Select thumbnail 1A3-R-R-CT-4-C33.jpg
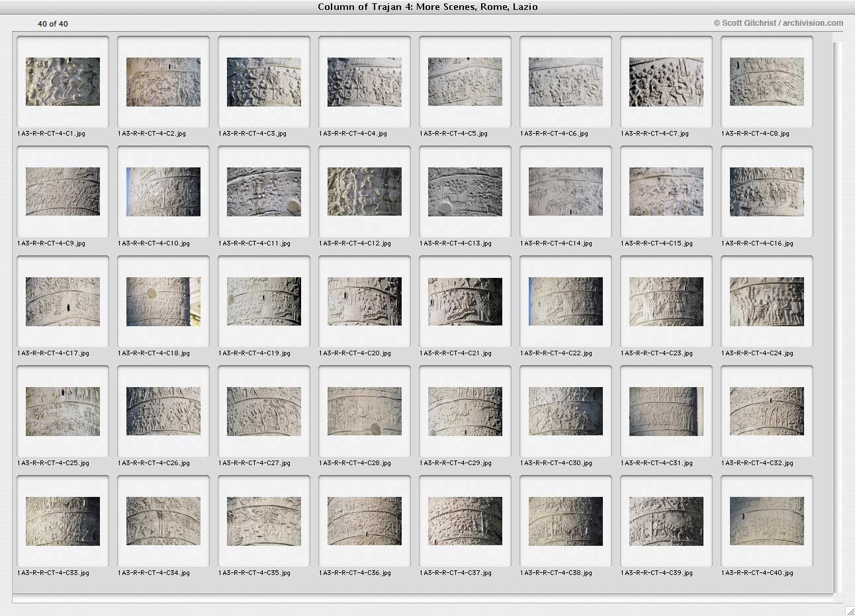The height and width of the screenshot is (616, 855). click(x=63, y=521)
